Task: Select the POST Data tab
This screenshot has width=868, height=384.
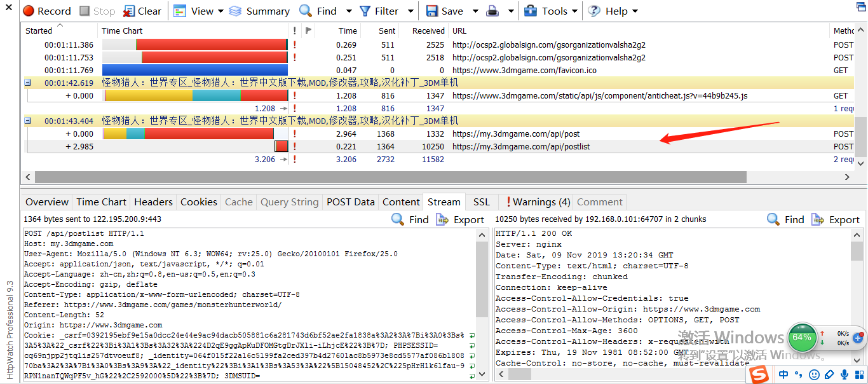Action: pos(350,202)
